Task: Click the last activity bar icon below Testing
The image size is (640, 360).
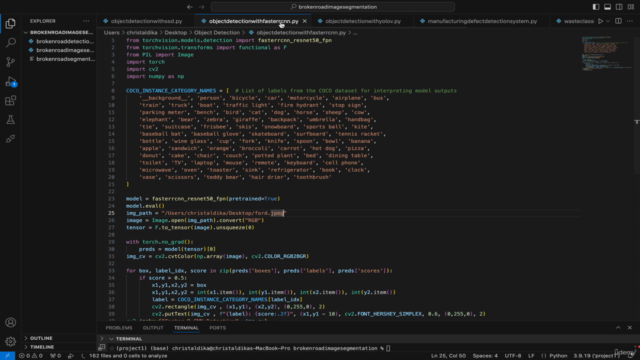Action: [x=11, y=139]
